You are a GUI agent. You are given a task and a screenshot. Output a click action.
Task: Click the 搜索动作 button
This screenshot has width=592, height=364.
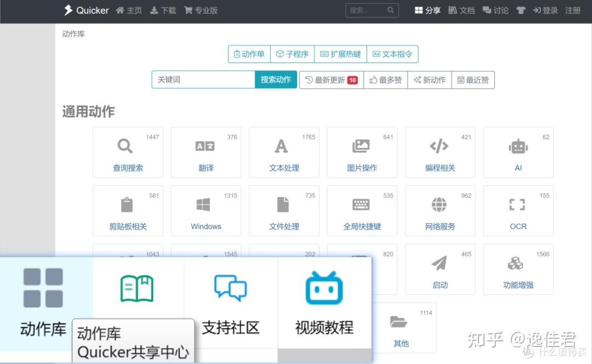[x=276, y=79]
